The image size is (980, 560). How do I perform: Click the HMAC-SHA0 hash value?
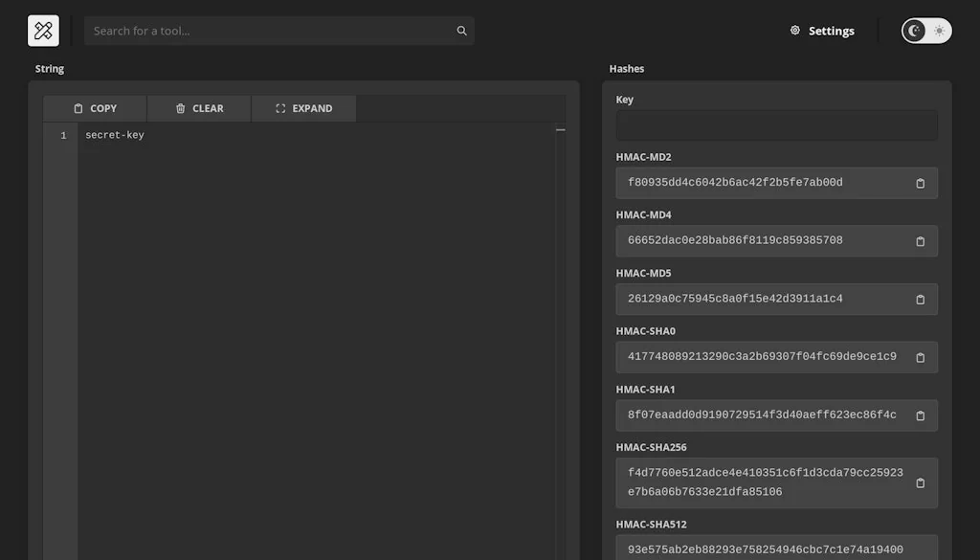pos(762,357)
